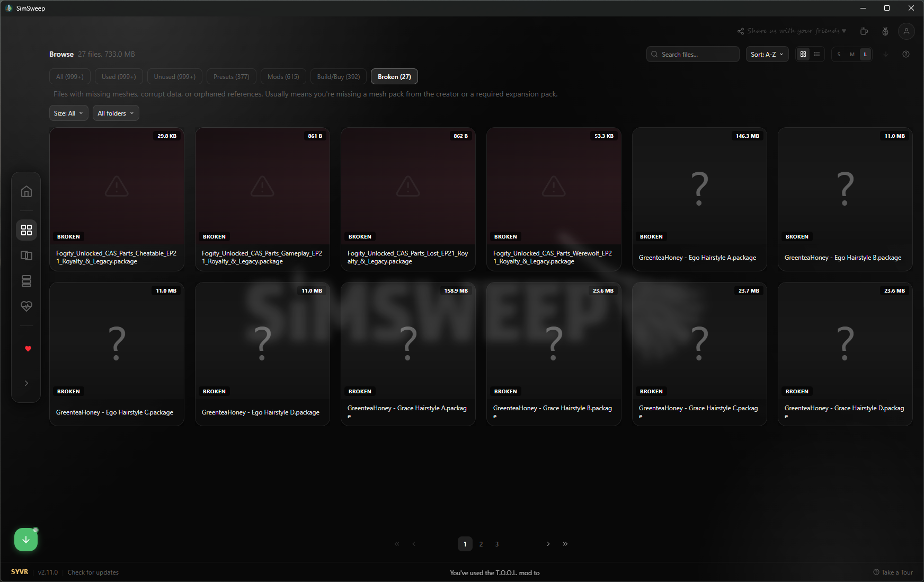Click the help question mark icon

(906, 54)
